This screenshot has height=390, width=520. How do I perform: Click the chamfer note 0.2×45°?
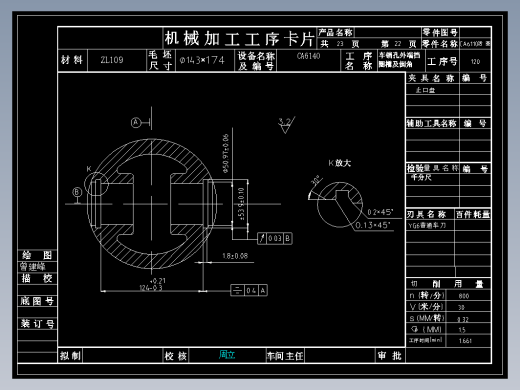(x=380, y=212)
